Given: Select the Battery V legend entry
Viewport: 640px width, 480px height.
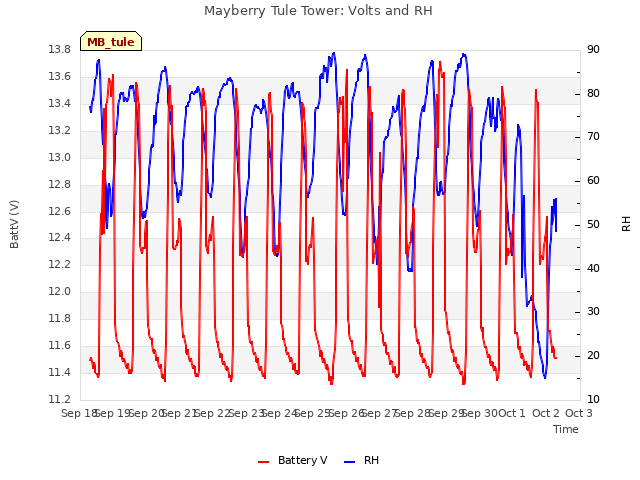Looking at the screenshot, I should (x=292, y=460).
